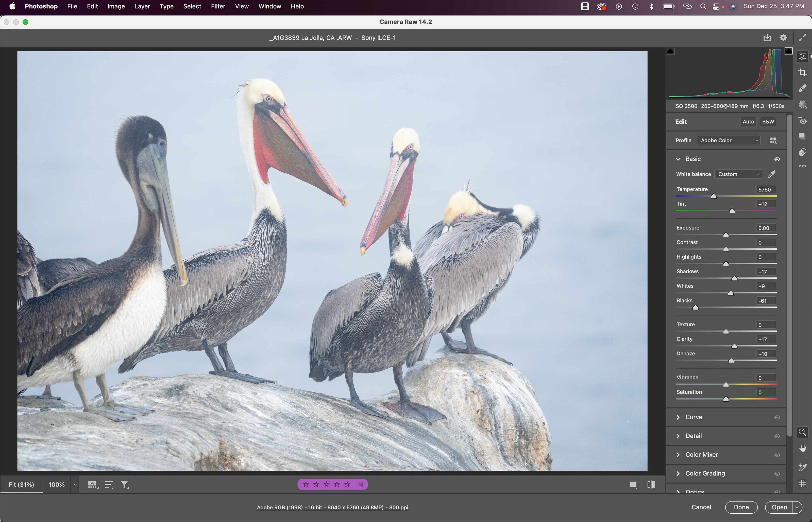Screen dimensions: 812x522
Task: Toggle Detail panel visibility eye
Action: [777, 436]
